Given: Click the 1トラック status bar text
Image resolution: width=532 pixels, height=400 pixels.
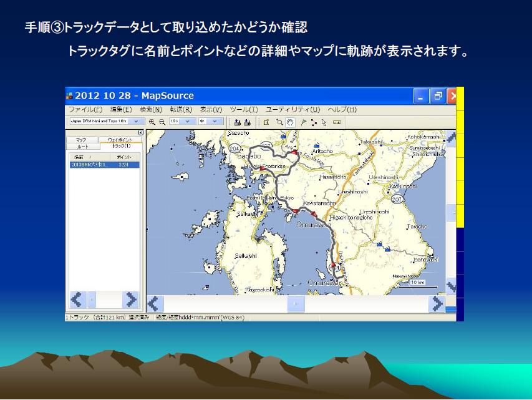Looking at the screenshot, I should click(x=107, y=318).
